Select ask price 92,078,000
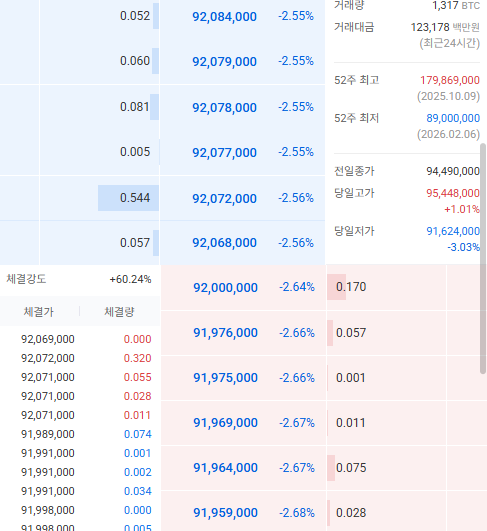Screen dimensions: 487x531 224,107
